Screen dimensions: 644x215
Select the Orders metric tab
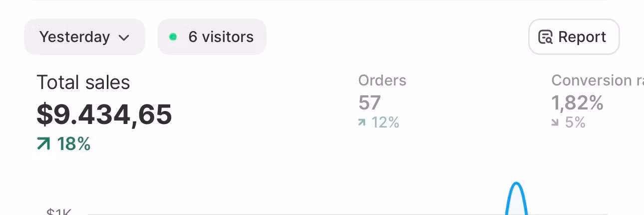coord(382,80)
